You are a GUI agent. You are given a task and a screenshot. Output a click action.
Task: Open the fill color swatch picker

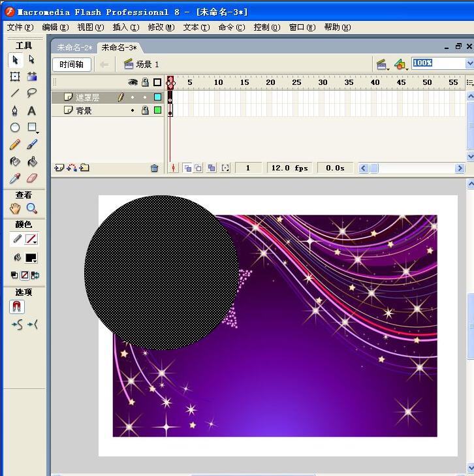(x=31, y=258)
